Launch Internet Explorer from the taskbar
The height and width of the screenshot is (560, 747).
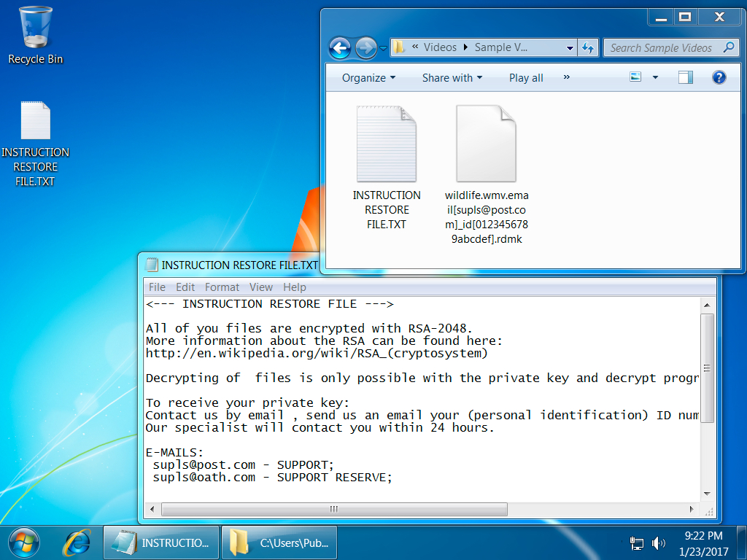tap(76, 542)
